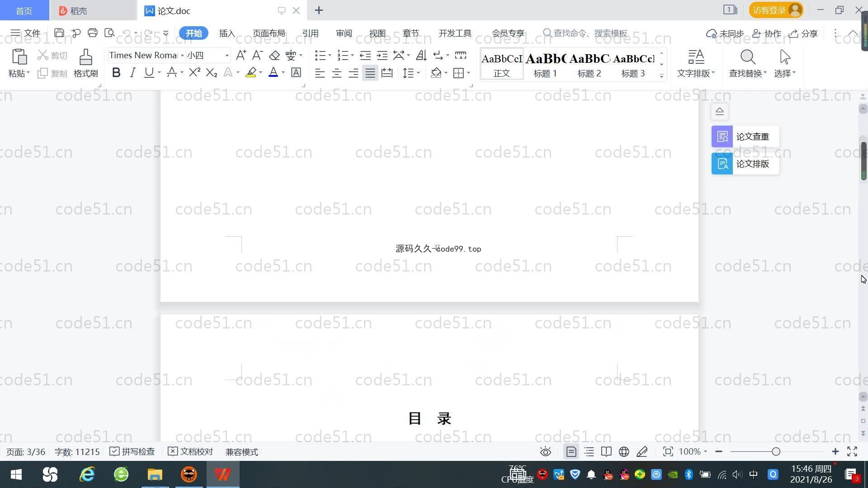Image resolution: width=868 pixels, height=488 pixels.
Task: Click the zoom slider handle
Action: point(776,452)
